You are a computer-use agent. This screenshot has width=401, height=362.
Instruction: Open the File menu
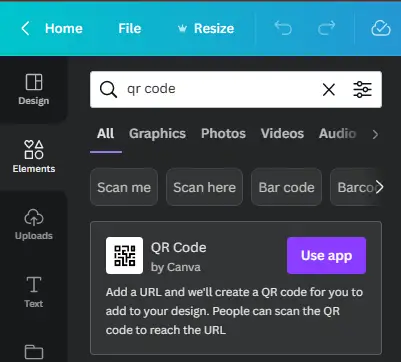point(130,28)
